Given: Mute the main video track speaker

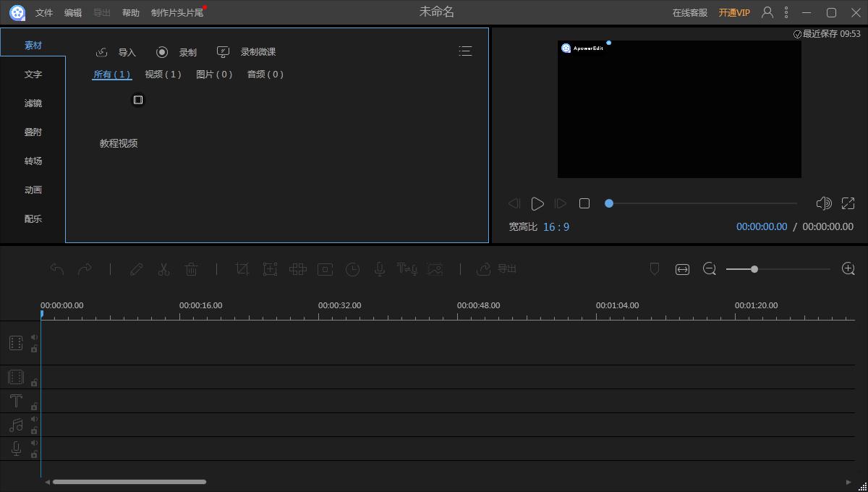Looking at the screenshot, I should [x=34, y=337].
